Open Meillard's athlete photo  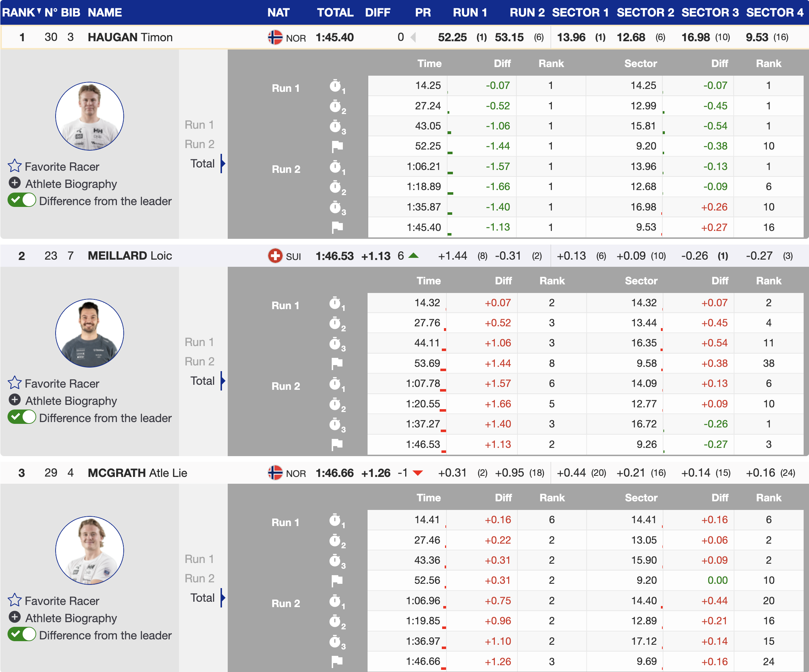(x=89, y=333)
